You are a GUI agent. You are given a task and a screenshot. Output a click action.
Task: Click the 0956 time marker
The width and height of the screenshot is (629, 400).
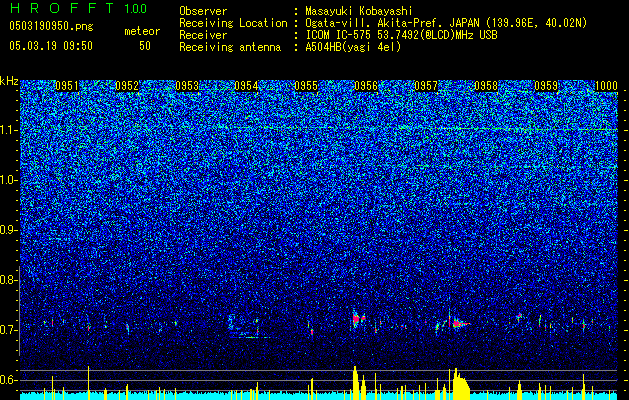[x=366, y=86]
